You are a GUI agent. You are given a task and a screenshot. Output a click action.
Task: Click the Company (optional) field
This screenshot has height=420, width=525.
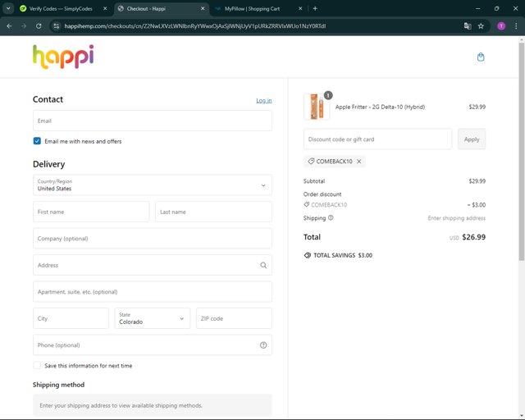pos(153,239)
